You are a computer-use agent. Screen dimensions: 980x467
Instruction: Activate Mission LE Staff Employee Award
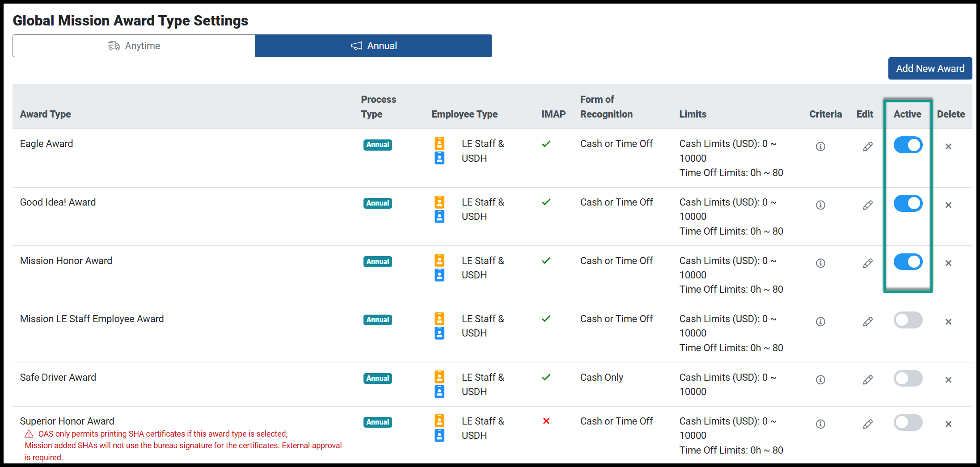[908, 320]
